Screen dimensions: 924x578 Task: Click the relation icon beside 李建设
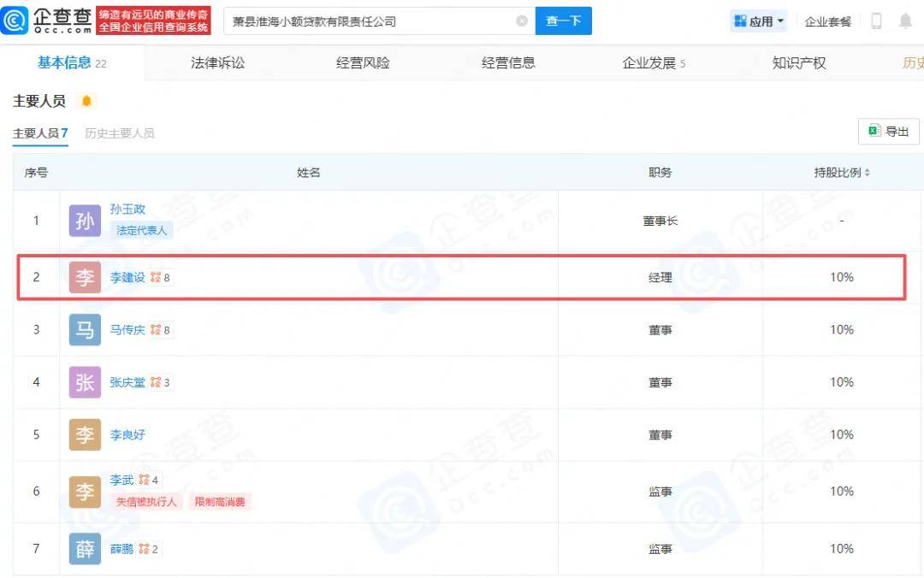156,278
